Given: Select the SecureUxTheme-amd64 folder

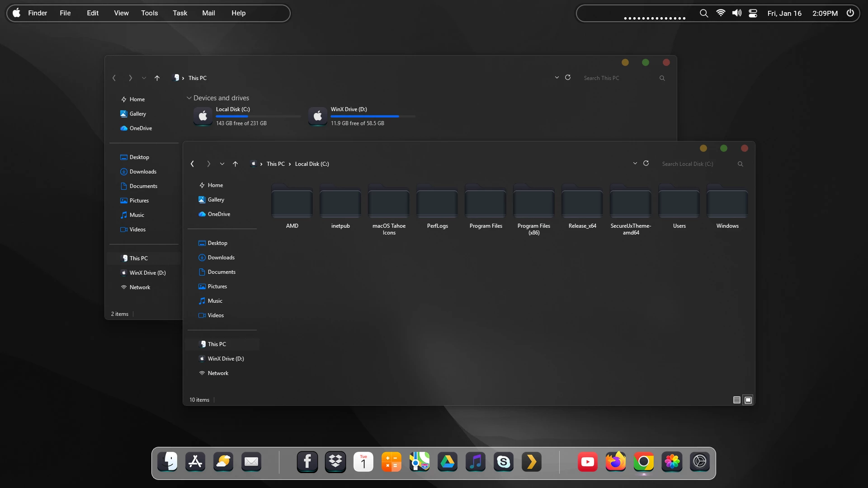Looking at the screenshot, I should point(631,210).
